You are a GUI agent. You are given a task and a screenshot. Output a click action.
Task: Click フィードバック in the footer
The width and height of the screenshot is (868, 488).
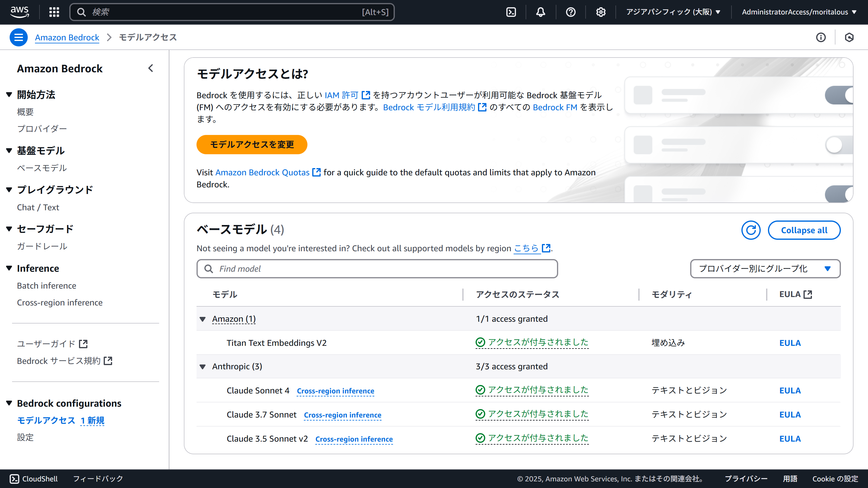click(98, 479)
